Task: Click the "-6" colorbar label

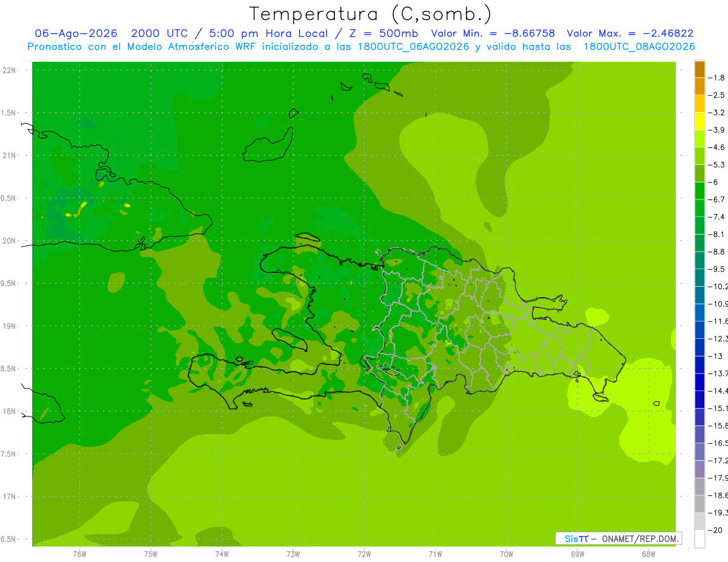Action: coord(715,182)
